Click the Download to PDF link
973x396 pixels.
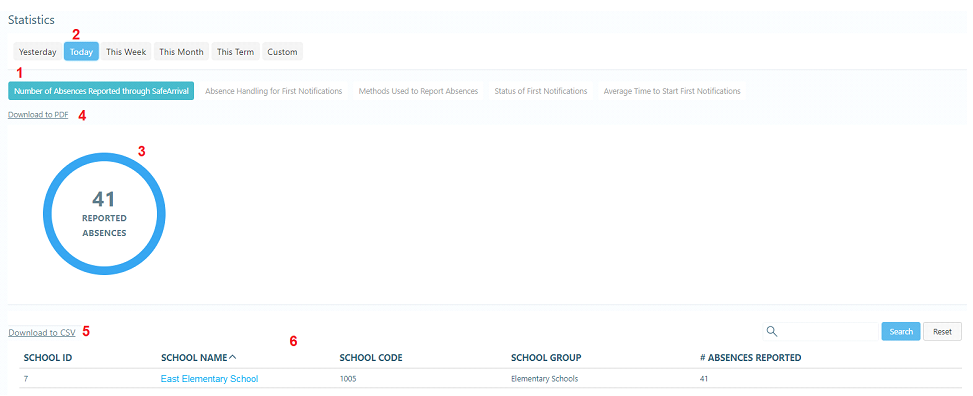point(38,115)
